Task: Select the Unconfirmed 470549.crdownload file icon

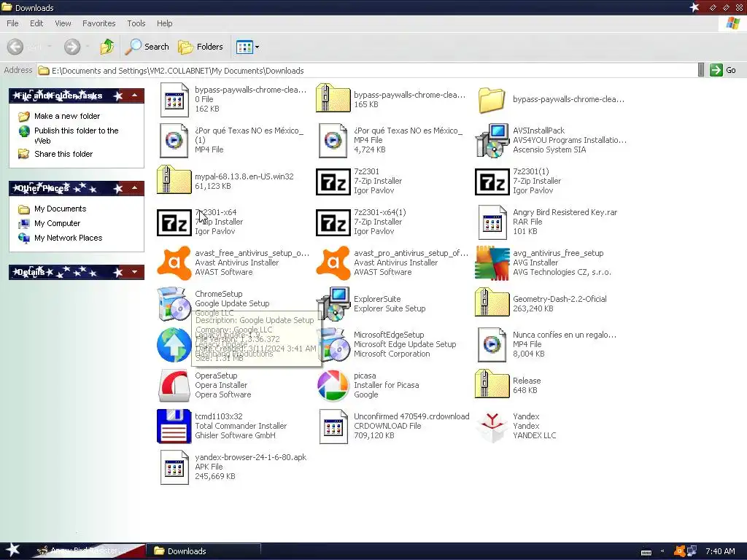Action: pyautogui.click(x=333, y=426)
